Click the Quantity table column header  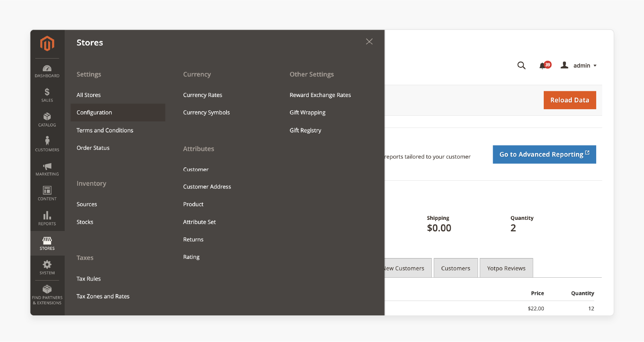tap(583, 293)
